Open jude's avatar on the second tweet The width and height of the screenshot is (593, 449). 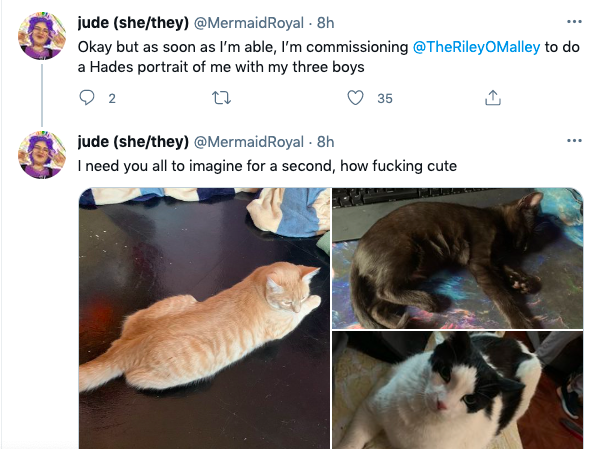click(42, 155)
